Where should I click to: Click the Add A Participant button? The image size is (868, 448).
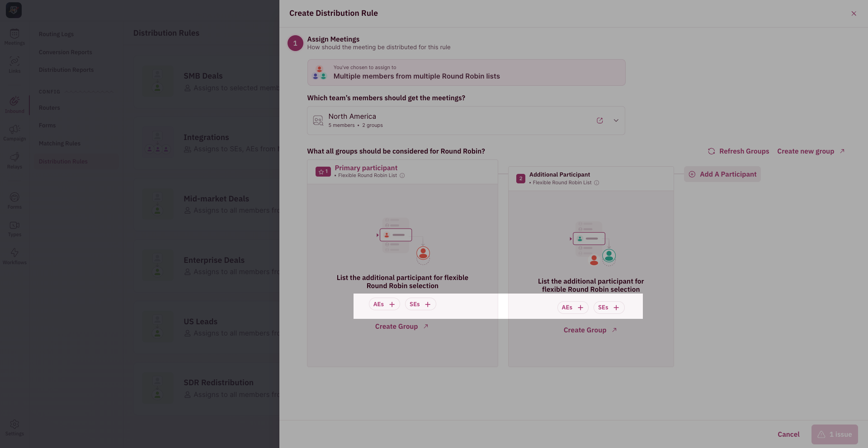click(x=722, y=174)
